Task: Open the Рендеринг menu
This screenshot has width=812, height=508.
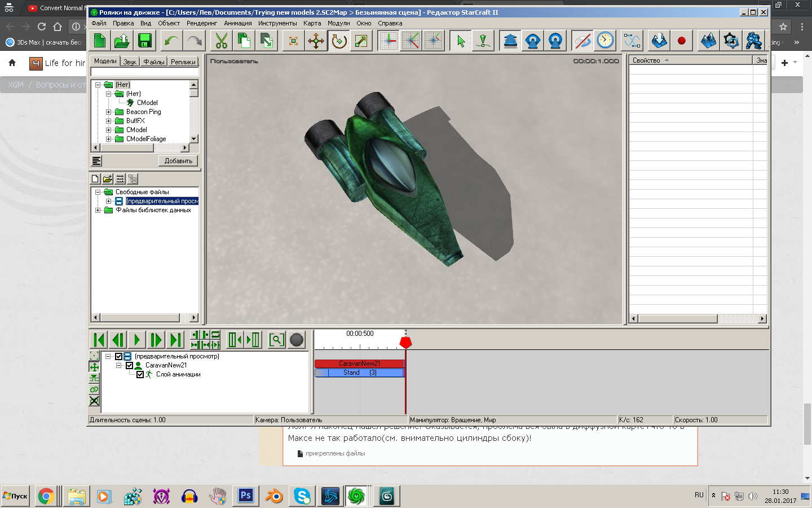Action: coord(202,23)
